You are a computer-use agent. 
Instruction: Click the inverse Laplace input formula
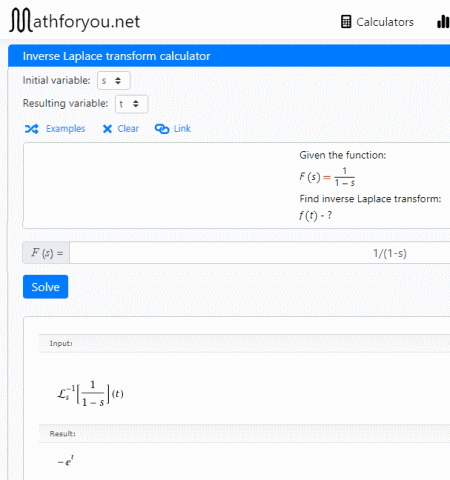(90, 394)
